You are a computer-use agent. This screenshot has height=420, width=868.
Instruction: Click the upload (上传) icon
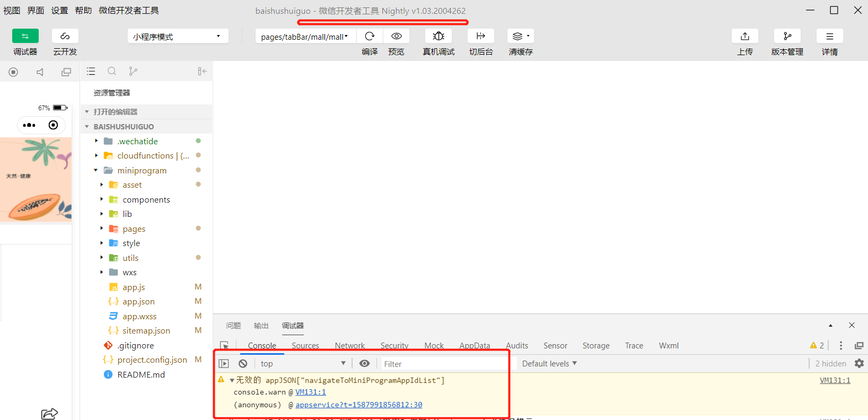click(745, 36)
